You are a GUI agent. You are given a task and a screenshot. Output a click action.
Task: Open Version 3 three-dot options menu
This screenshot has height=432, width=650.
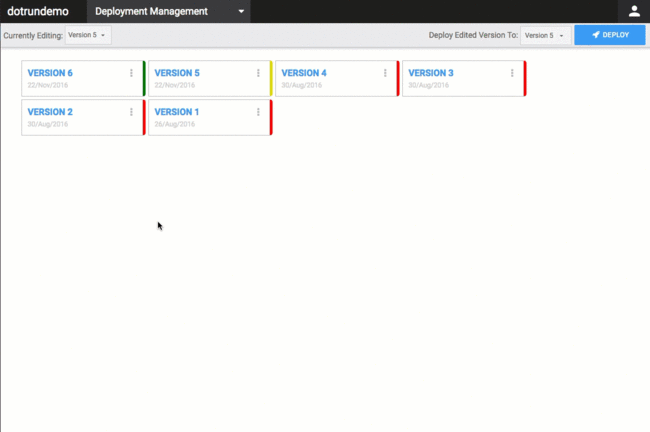tap(512, 73)
